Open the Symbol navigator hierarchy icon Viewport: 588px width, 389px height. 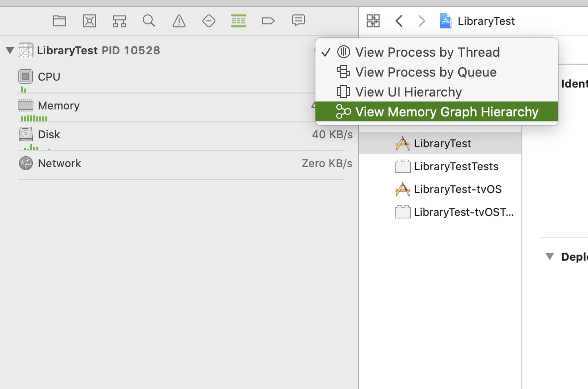point(119,21)
